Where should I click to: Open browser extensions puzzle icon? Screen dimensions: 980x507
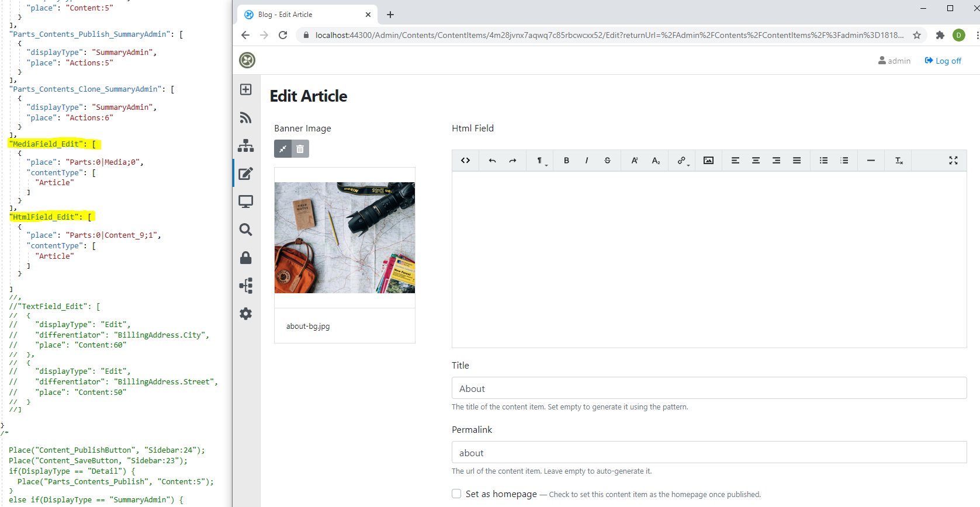coord(940,35)
